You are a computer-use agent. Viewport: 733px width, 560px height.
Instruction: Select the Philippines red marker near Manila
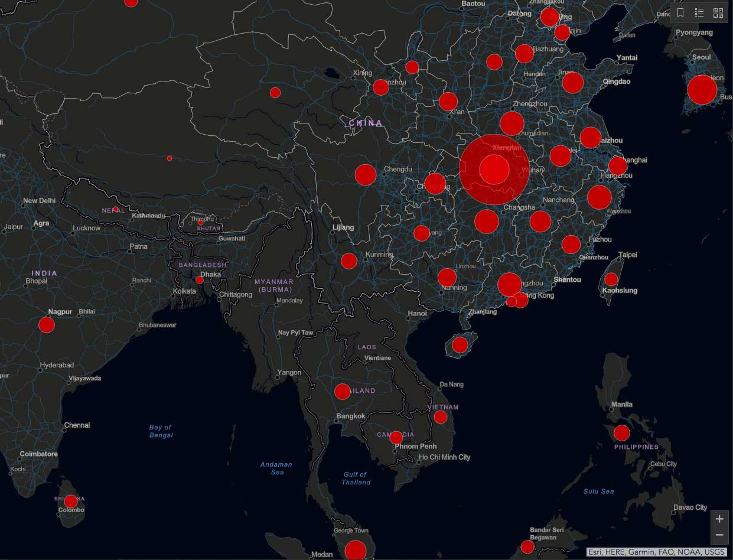point(621,433)
